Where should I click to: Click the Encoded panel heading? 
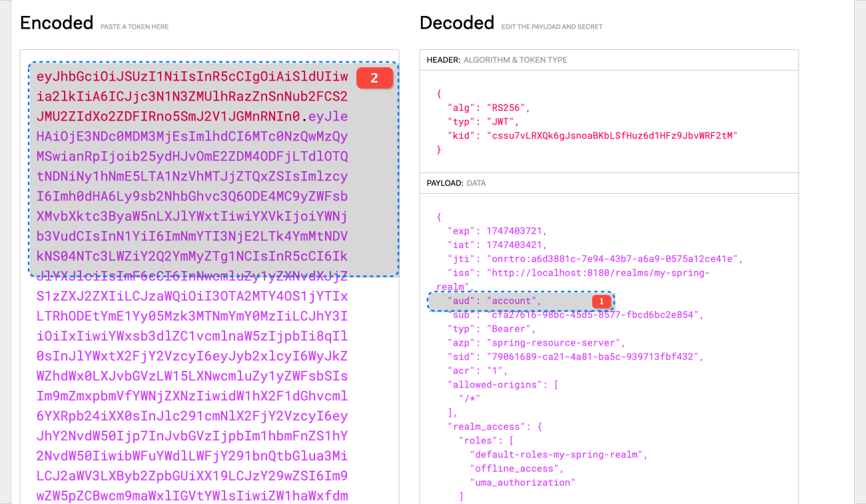(x=57, y=22)
